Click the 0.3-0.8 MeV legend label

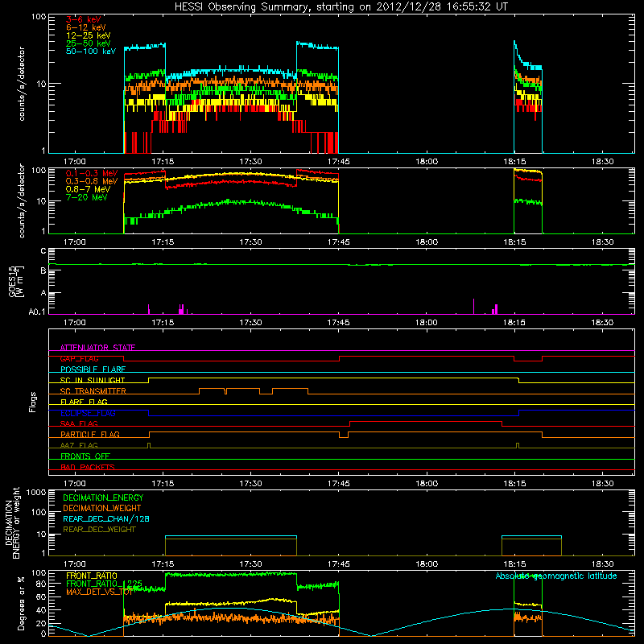pos(92,181)
